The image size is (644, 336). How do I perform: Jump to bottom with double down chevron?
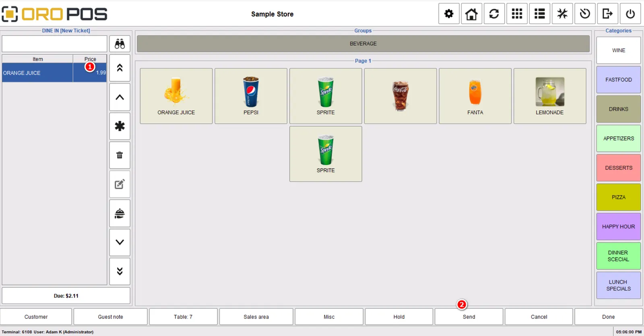tap(120, 271)
